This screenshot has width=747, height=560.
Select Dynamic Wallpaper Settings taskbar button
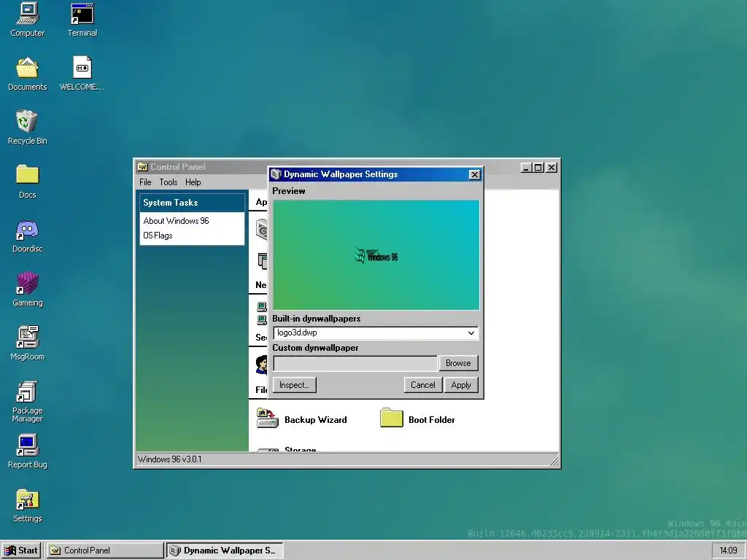tap(225, 551)
